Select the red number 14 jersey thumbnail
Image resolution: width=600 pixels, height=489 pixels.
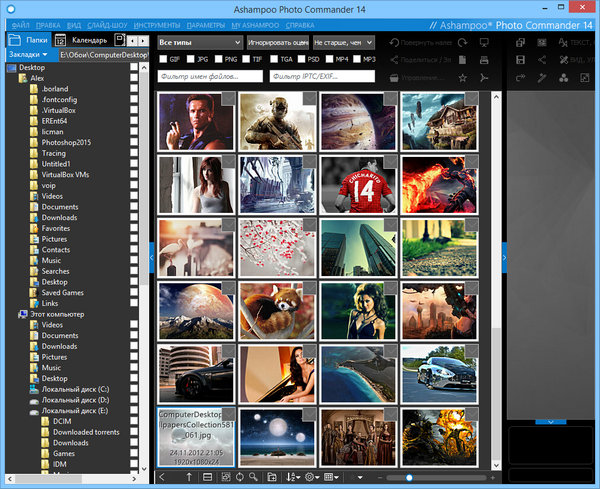357,184
